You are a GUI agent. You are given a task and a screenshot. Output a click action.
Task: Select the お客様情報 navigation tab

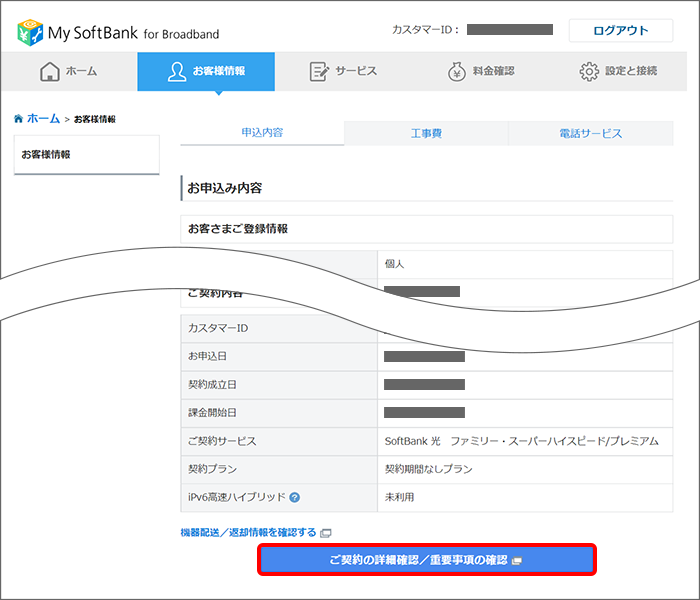pos(206,71)
